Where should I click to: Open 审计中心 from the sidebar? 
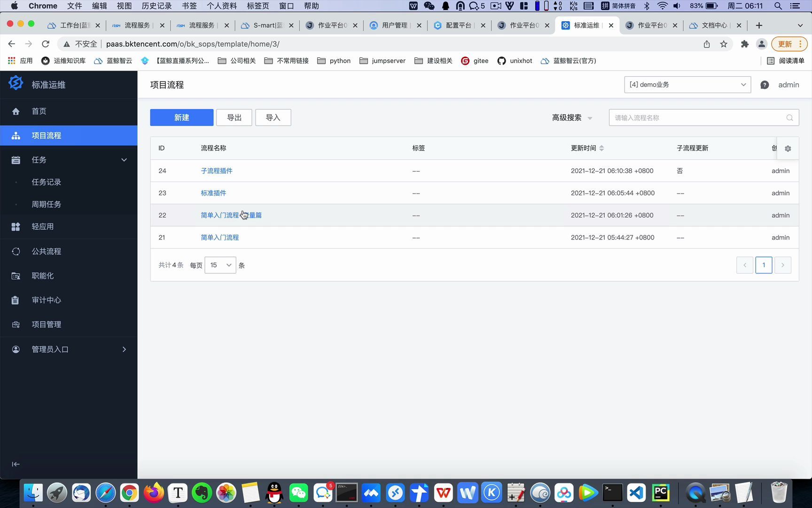pos(46,300)
